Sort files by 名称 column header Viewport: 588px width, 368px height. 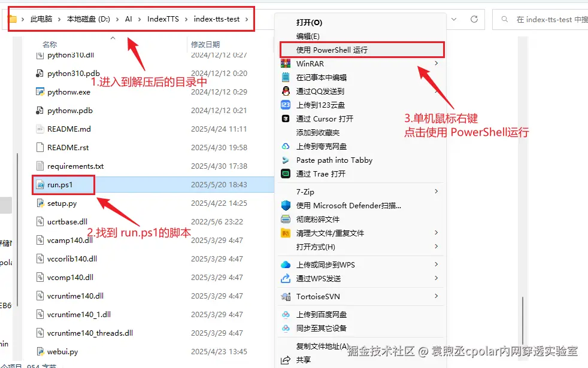click(x=50, y=45)
